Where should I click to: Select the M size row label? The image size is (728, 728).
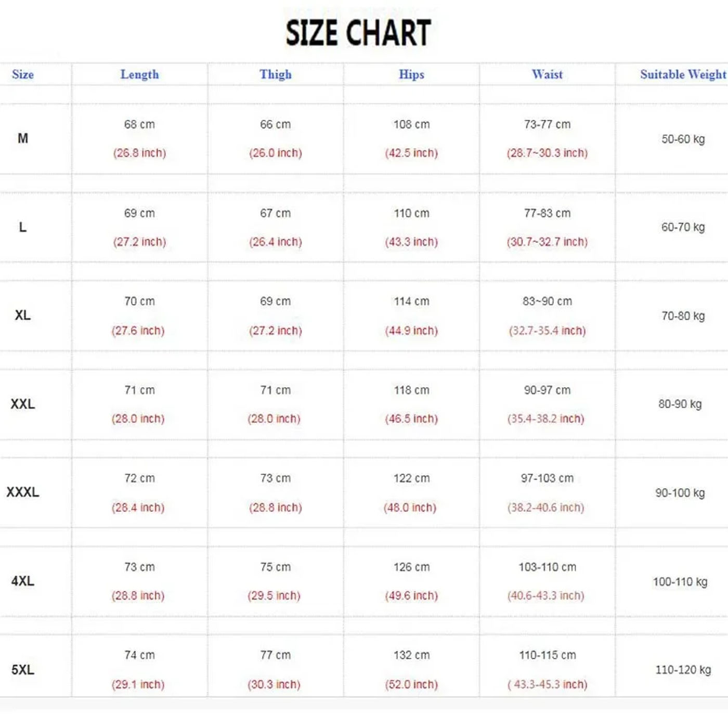23,138
